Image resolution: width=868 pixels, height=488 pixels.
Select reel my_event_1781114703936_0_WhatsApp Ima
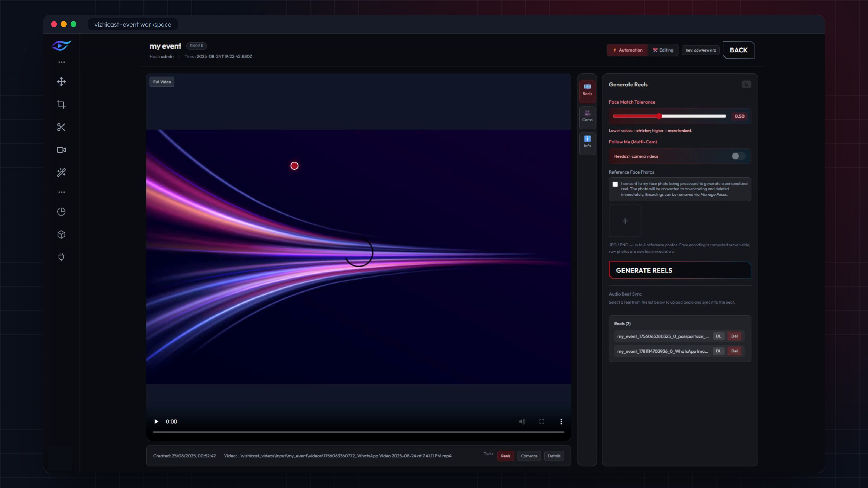(x=662, y=352)
